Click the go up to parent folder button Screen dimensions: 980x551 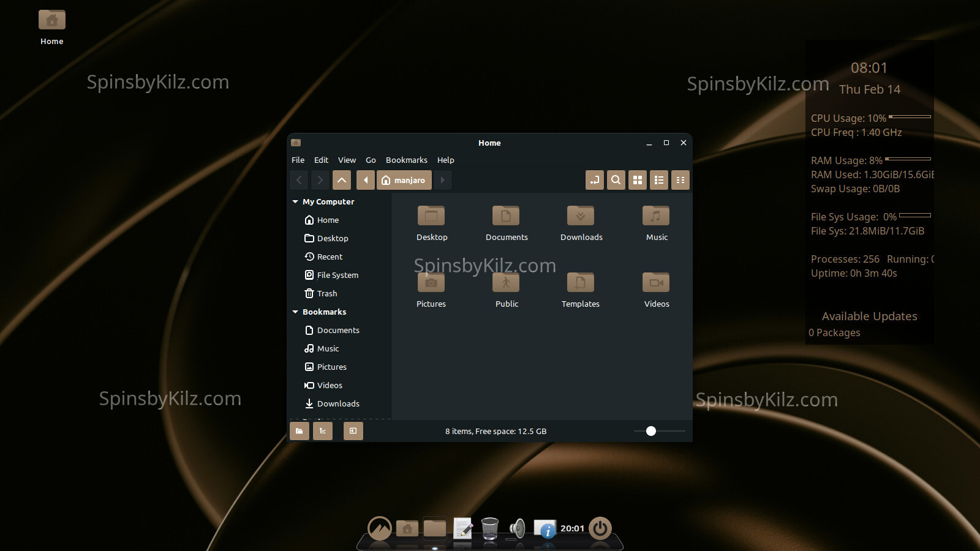tap(342, 180)
